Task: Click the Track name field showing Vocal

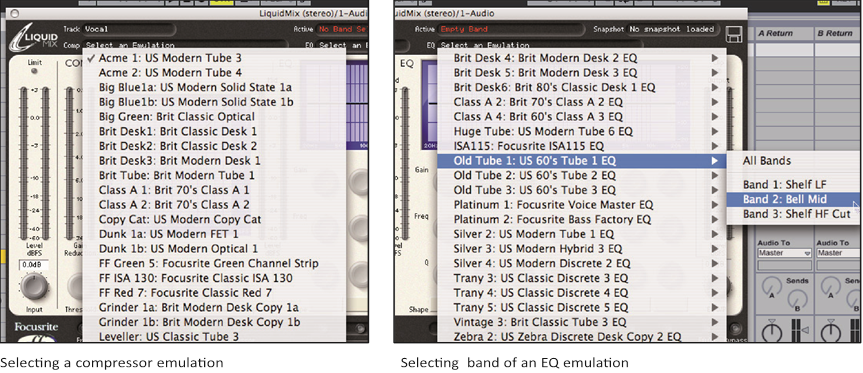Action: click(x=129, y=29)
